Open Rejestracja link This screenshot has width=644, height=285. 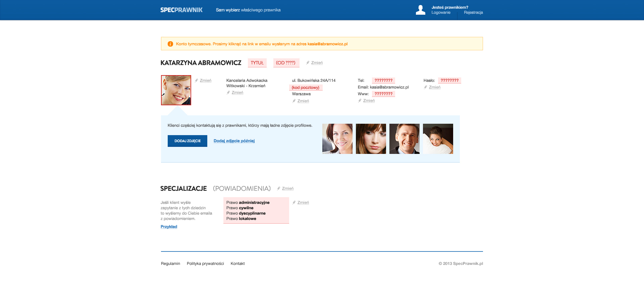tap(473, 12)
